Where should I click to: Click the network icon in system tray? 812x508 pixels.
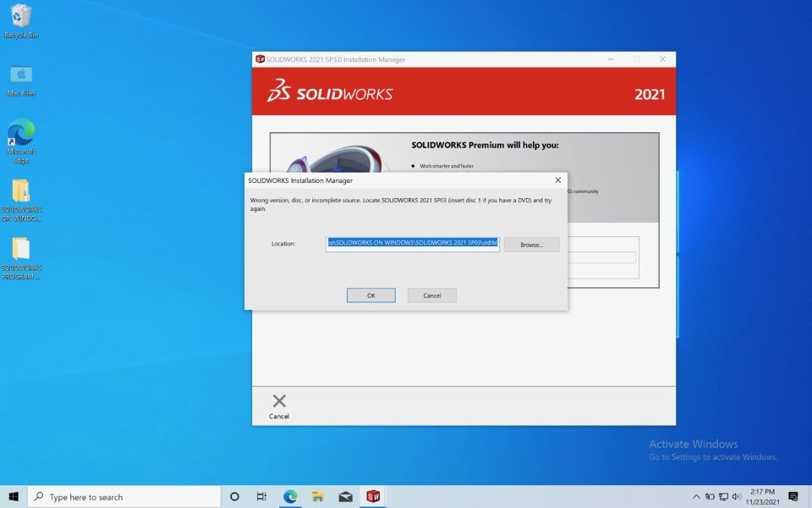tap(723, 497)
